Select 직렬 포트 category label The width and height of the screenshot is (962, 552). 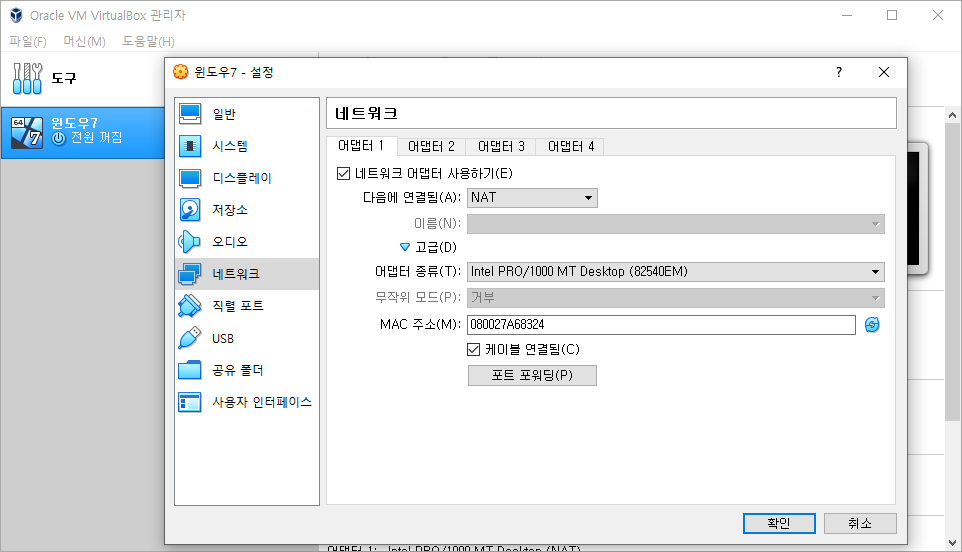click(x=238, y=305)
